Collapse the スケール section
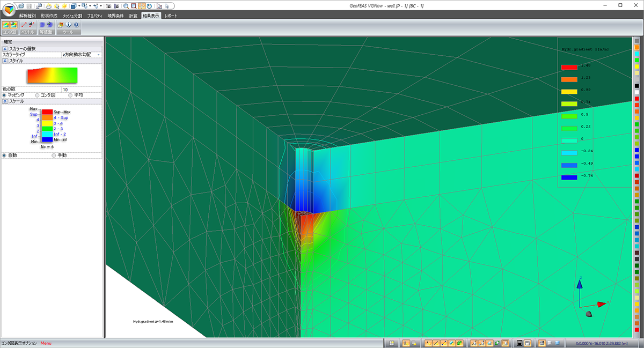Image resolution: width=644 pixels, height=348 pixels. click(5, 101)
